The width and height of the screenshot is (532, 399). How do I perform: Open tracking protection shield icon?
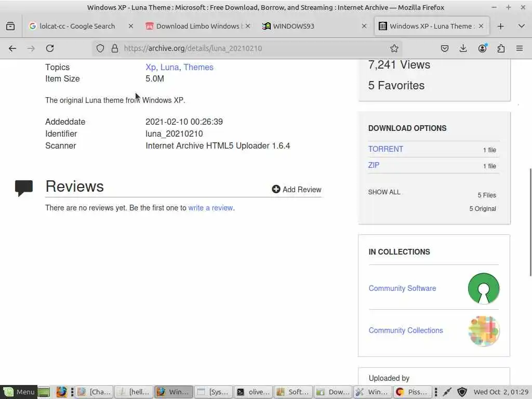(100, 48)
